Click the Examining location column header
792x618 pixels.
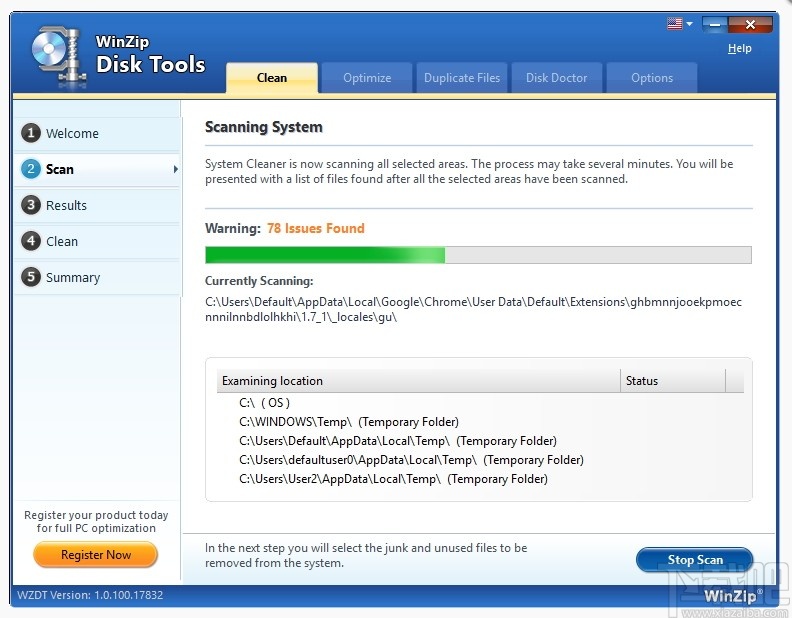tap(418, 381)
